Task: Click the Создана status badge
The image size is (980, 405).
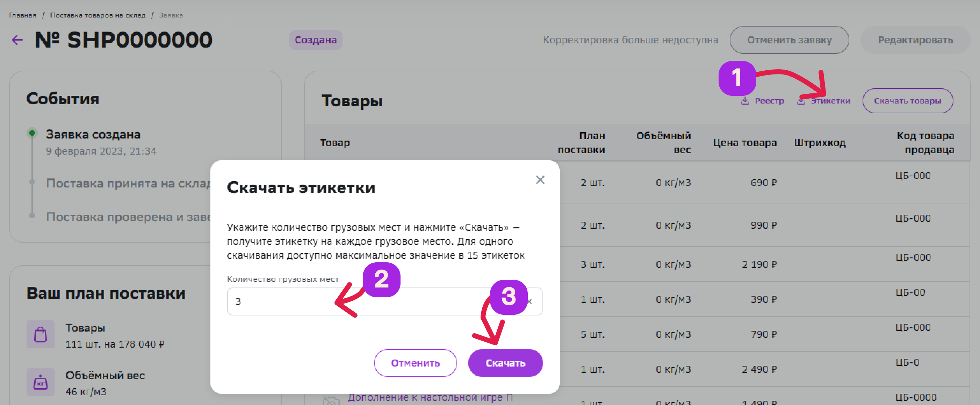Action: point(315,40)
